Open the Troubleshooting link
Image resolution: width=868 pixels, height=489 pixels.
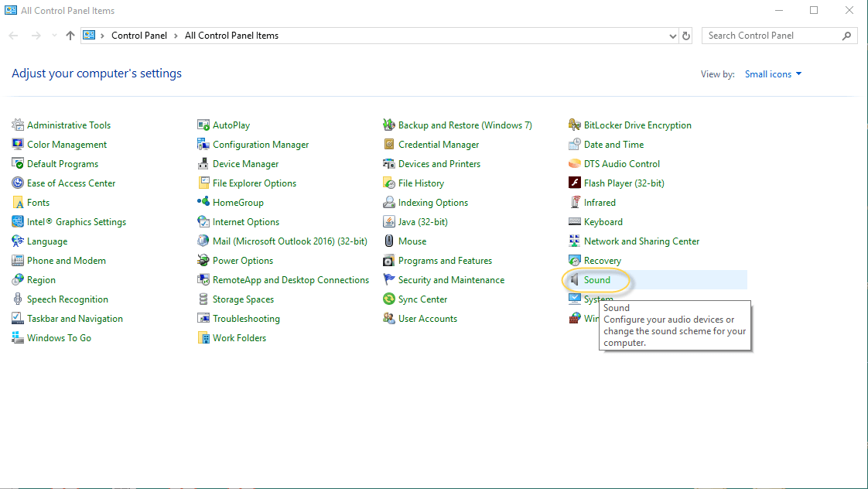[246, 319]
